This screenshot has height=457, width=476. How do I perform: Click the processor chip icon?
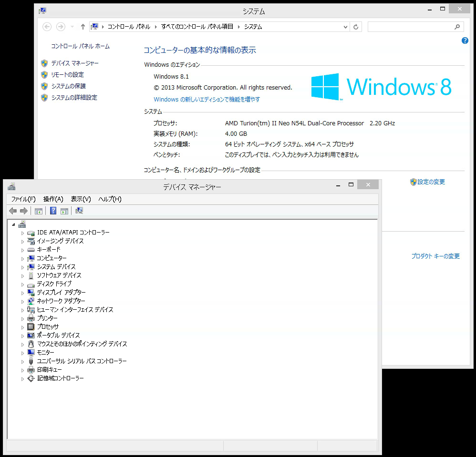(x=31, y=327)
